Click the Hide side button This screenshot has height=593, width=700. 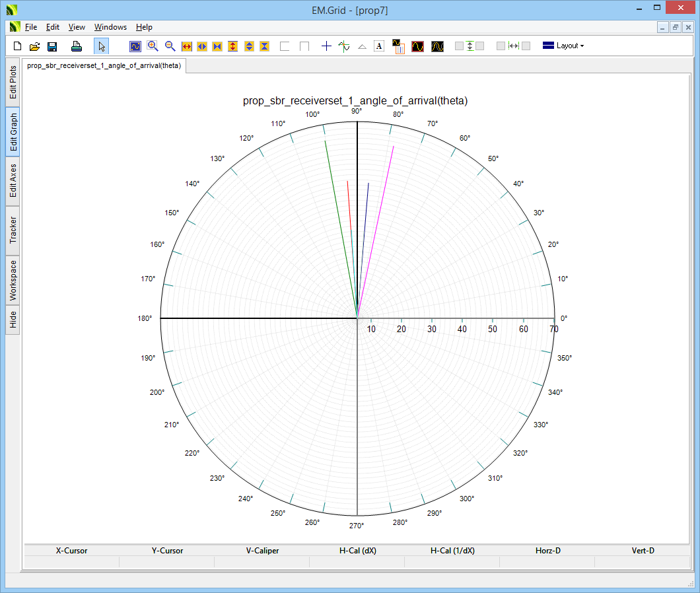13,320
